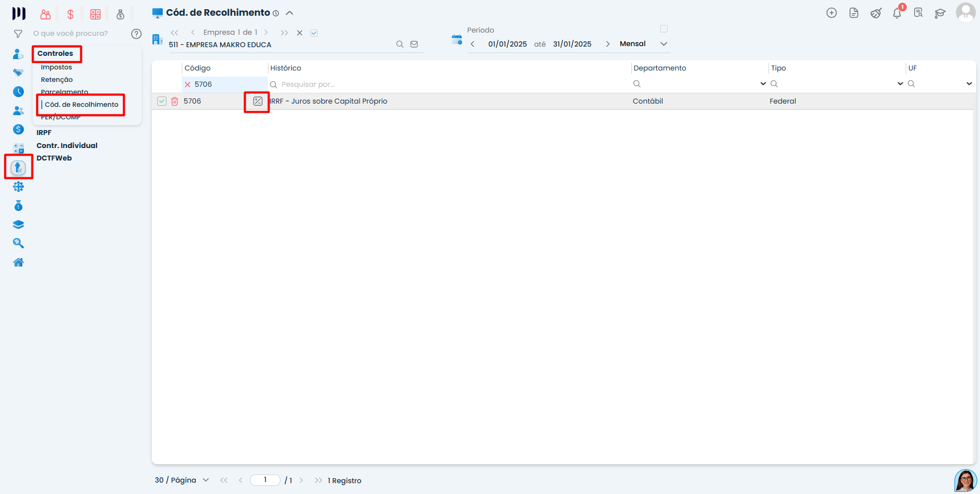Click the magnifier search icon in sidebar
This screenshot has height=494, width=980.
pos(18,243)
